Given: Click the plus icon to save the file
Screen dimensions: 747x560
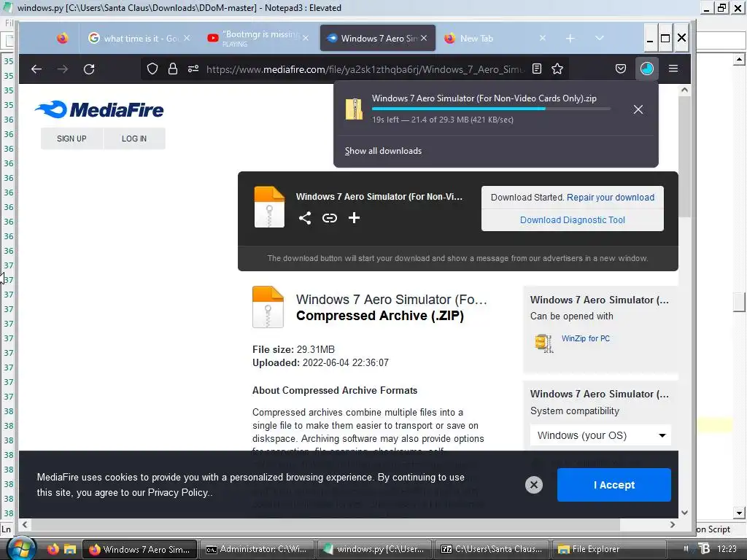Looking at the screenshot, I should [354, 218].
